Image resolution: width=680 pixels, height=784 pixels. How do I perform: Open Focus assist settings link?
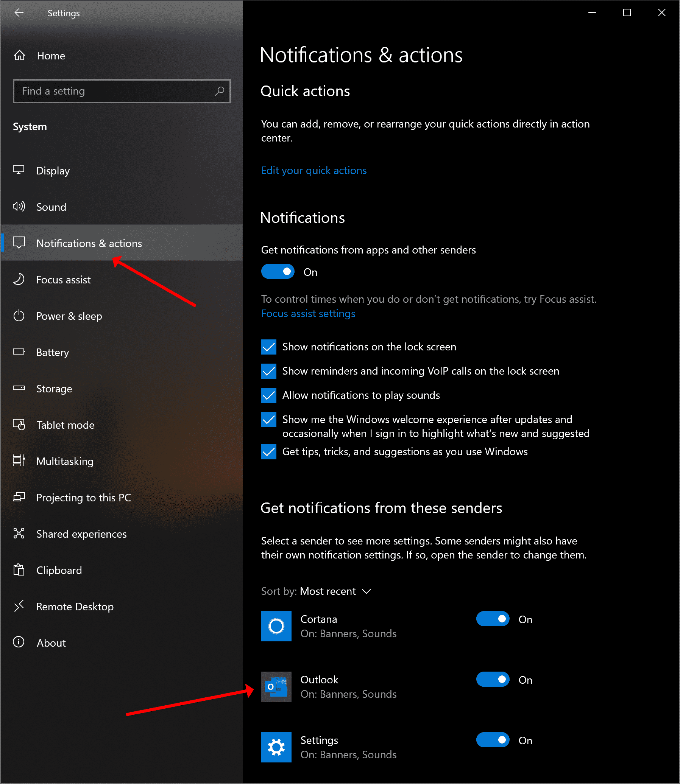pyautogui.click(x=308, y=314)
